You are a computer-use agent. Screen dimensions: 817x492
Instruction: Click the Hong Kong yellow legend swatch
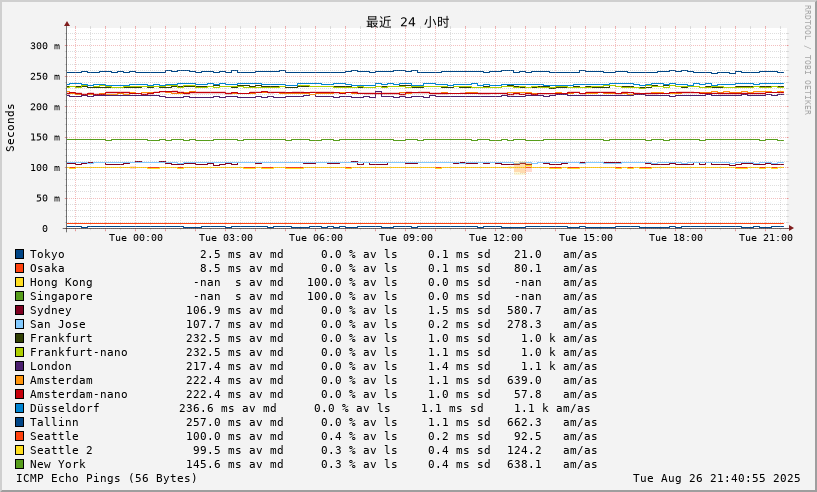(19, 282)
